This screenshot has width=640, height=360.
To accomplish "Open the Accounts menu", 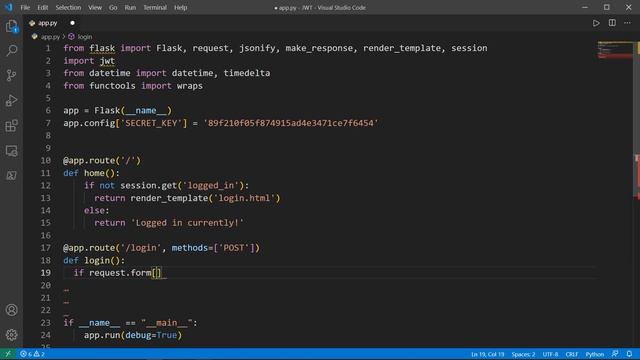I will [x=11, y=310].
